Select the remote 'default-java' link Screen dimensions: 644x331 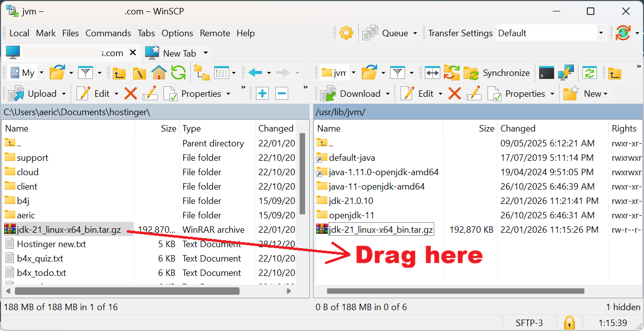[352, 158]
